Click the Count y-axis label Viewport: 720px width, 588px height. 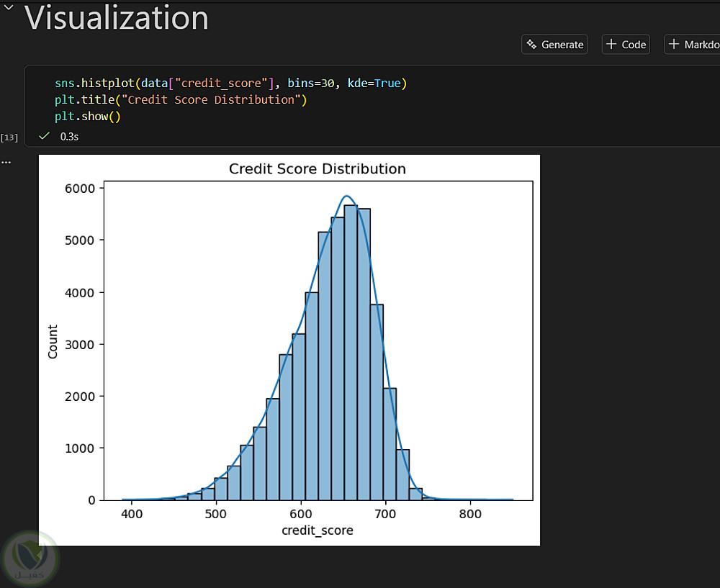coord(53,342)
